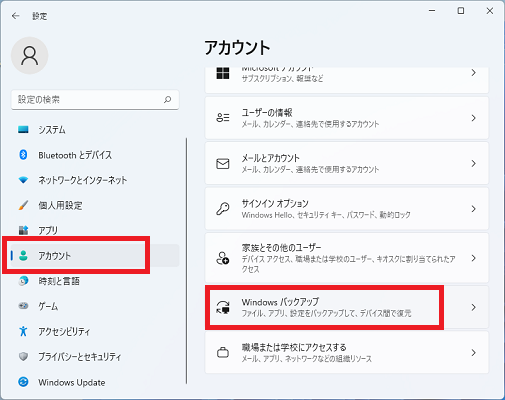This screenshot has height=400, width=505.
Task: Expand the Microsoft アカウント row chevron
Action: pos(473,73)
